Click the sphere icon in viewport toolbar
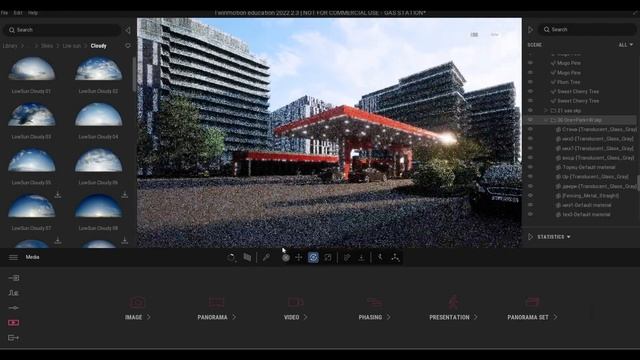The width and height of the screenshot is (640, 360). [286, 258]
